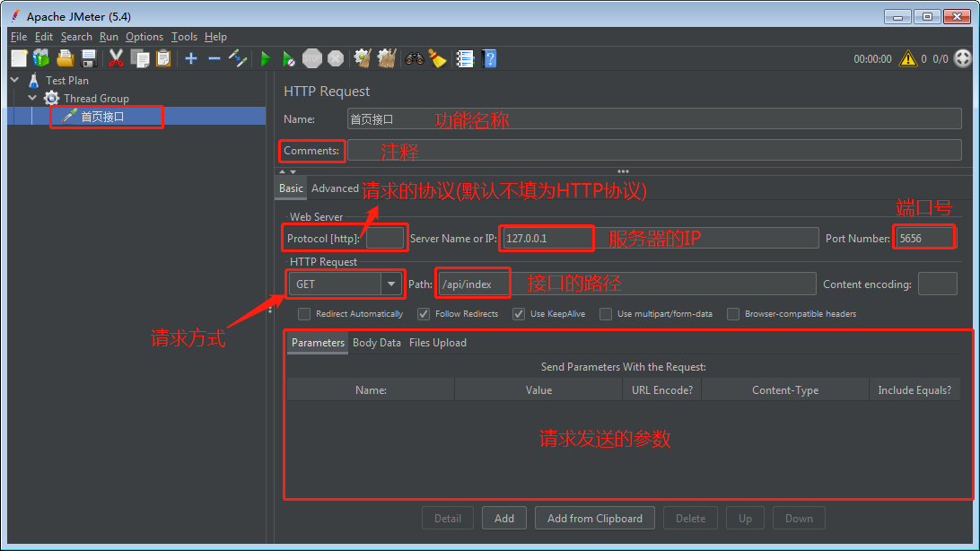Click inside the Port Number field
Viewport: 980px width, 551px height.
click(x=924, y=237)
